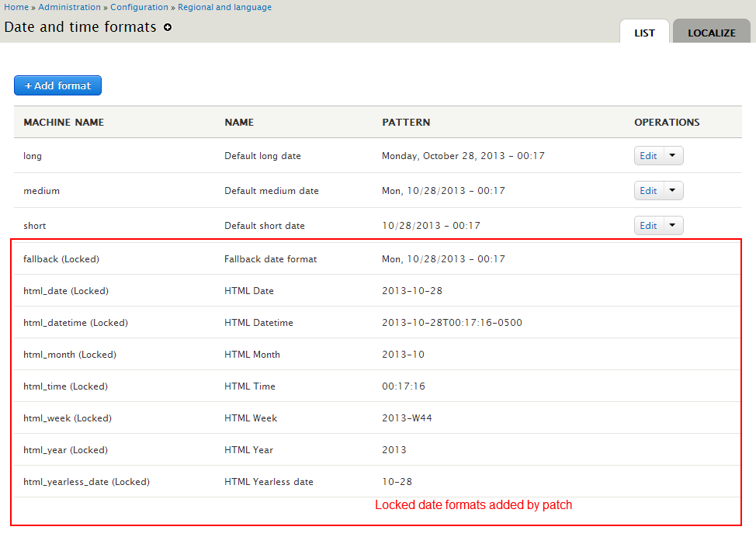The width and height of the screenshot is (756, 544).
Task: Expand operations dropdown for the long format
Action: (x=672, y=156)
